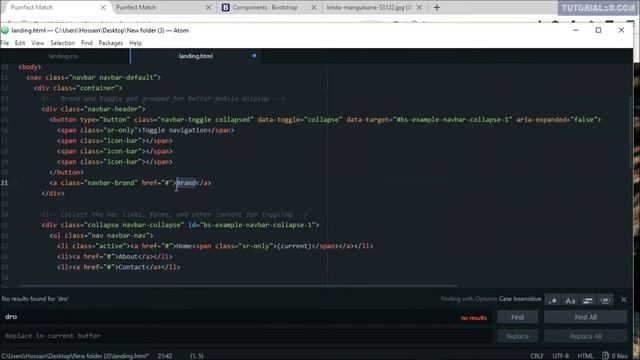The height and width of the screenshot is (360, 640).
Task: Open a new browser tab with plus button
Action: [x=437, y=7]
